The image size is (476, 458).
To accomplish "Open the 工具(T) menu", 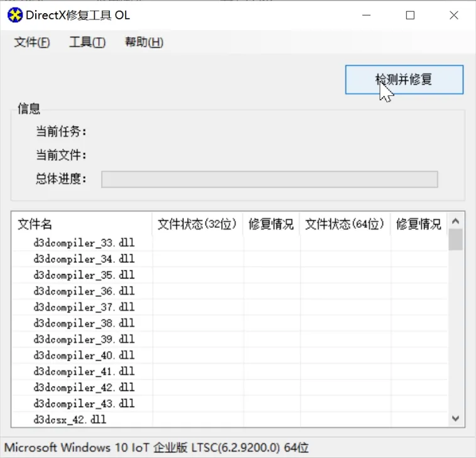I will [x=87, y=42].
